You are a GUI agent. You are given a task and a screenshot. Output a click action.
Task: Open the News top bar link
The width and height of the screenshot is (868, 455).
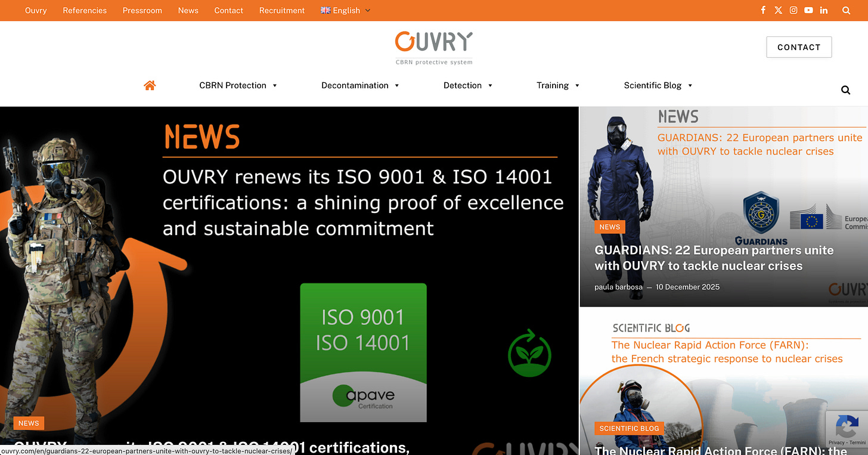tap(188, 10)
